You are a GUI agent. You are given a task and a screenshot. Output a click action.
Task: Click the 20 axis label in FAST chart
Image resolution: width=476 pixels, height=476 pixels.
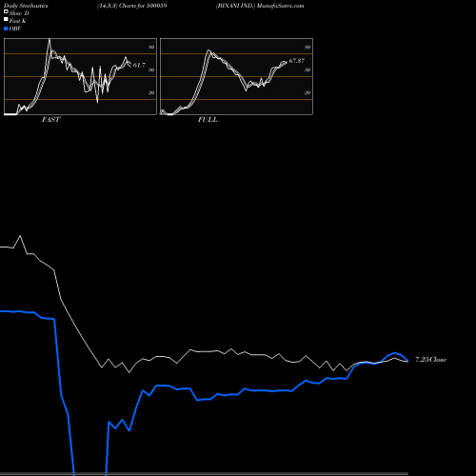(x=151, y=92)
